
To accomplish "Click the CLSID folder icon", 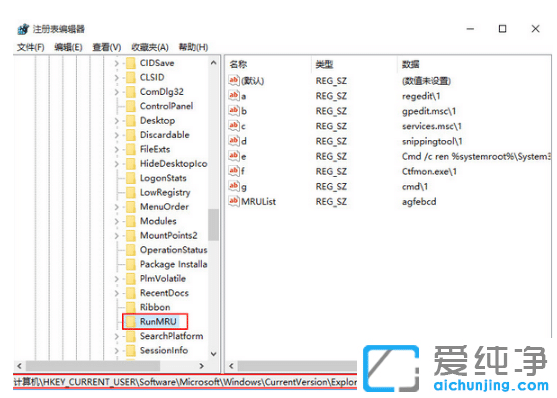I will coord(131,77).
